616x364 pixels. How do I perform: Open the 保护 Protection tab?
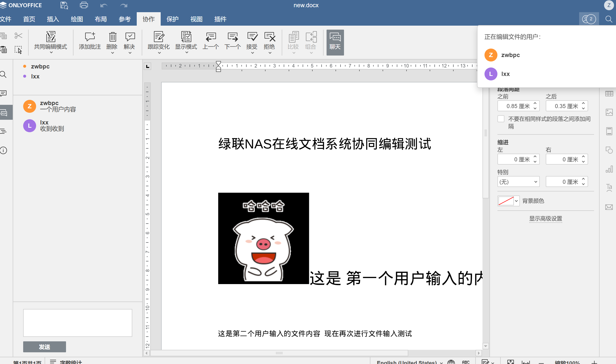coord(173,19)
